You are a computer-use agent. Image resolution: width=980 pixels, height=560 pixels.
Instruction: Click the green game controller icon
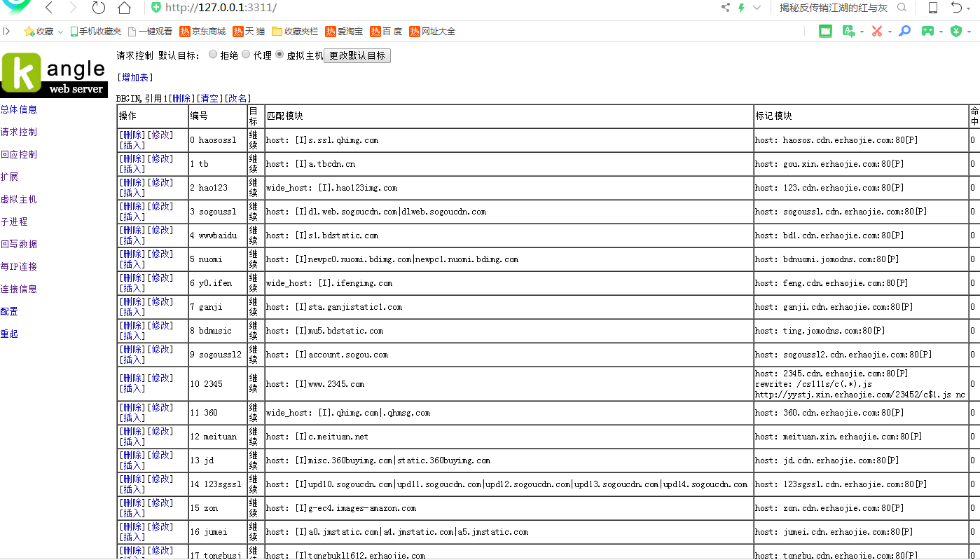pyautogui.click(x=927, y=31)
